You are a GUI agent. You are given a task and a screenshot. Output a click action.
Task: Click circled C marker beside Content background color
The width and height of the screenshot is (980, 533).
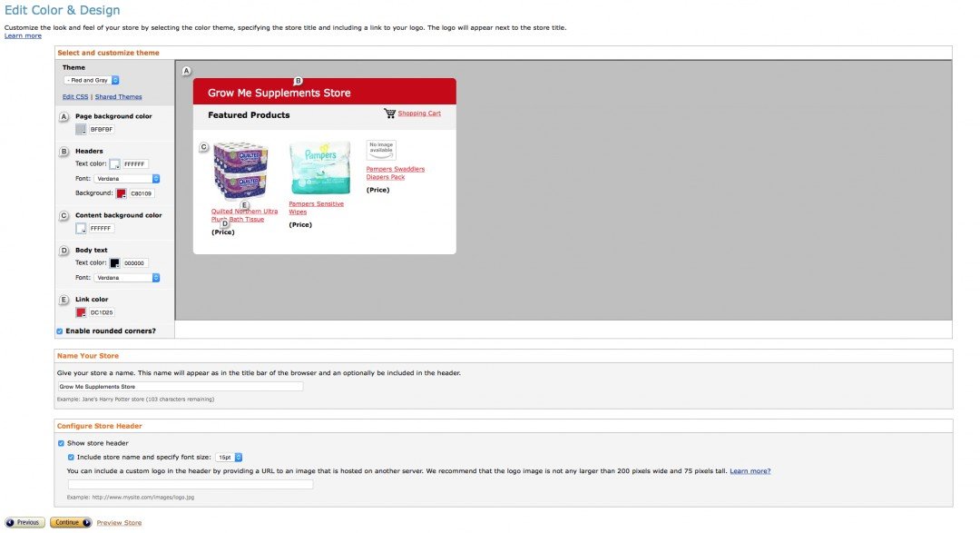[x=64, y=216]
